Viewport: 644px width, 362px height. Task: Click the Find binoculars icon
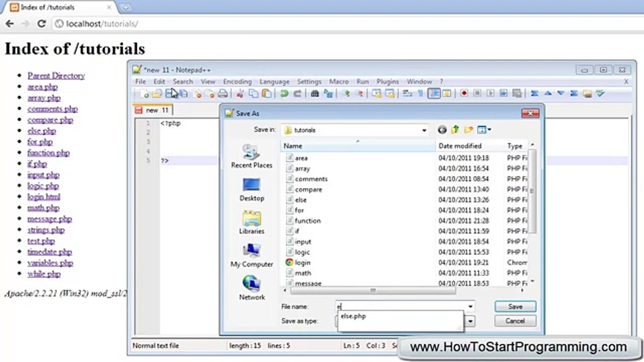[314, 94]
